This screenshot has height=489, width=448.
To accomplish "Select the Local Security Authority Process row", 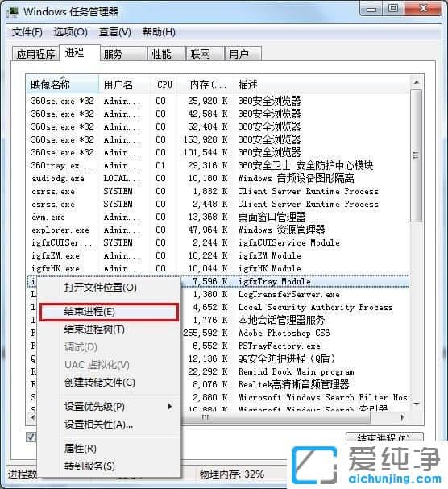I will (295, 307).
